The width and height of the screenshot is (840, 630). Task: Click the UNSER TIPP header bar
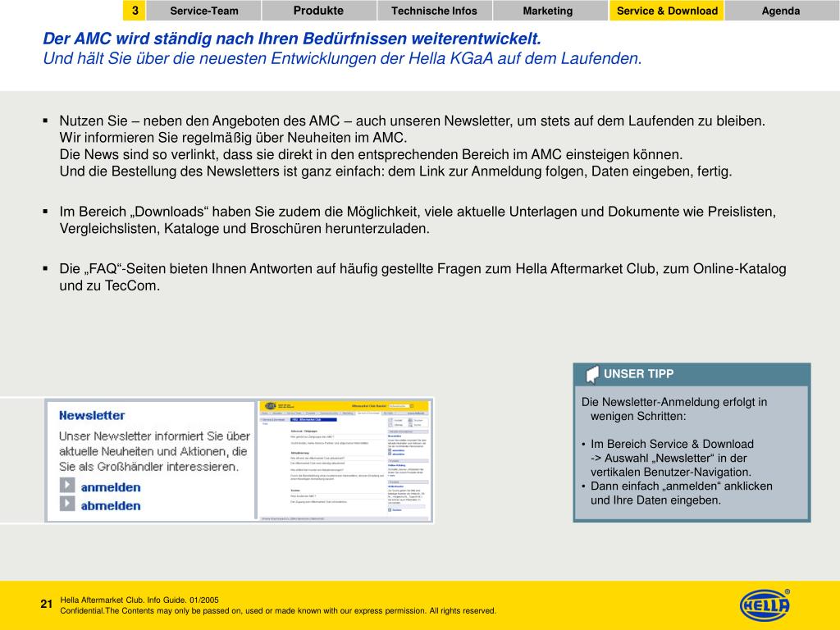692,374
